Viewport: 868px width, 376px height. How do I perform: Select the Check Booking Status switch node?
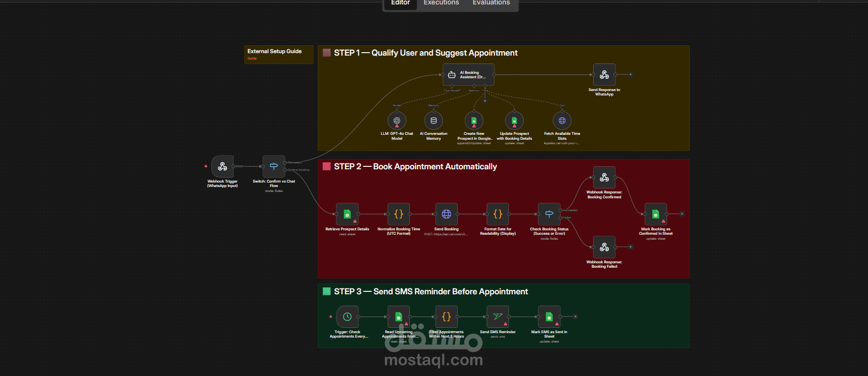point(549,214)
